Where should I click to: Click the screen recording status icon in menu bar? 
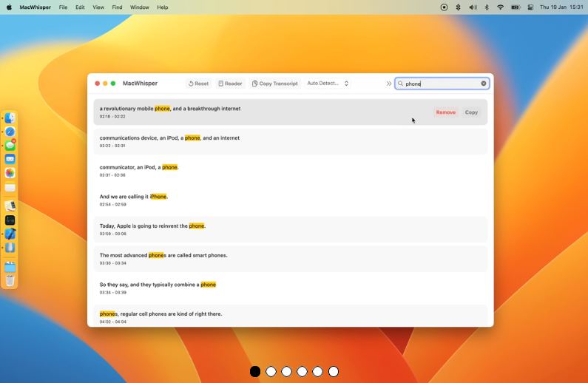(444, 7)
